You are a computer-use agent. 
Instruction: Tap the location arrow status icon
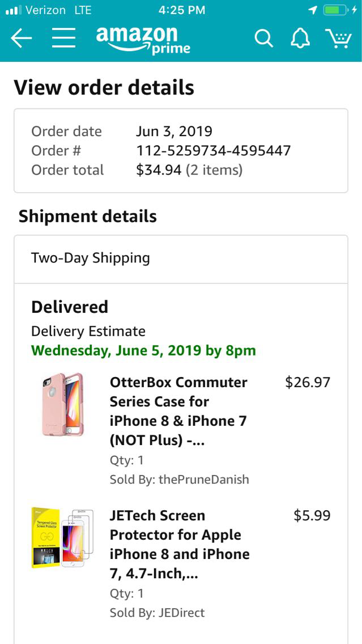(x=313, y=10)
